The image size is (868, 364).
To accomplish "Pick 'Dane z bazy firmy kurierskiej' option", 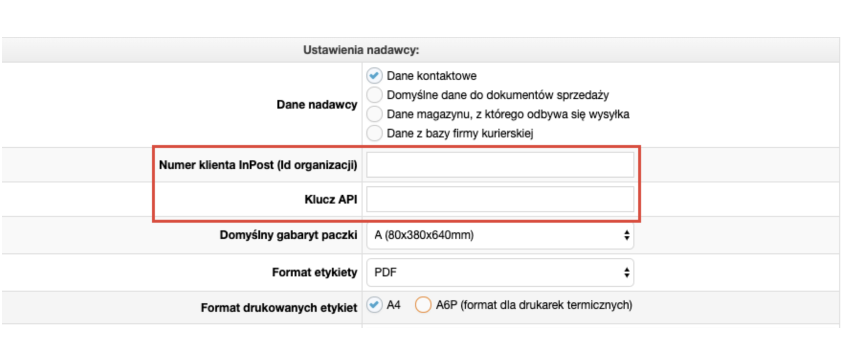I will pos(374,133).
